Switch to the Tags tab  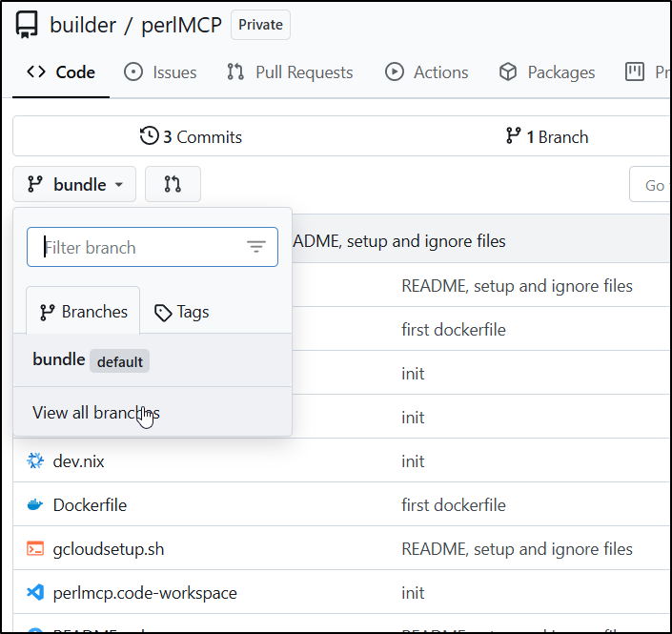tap(182, 312)
